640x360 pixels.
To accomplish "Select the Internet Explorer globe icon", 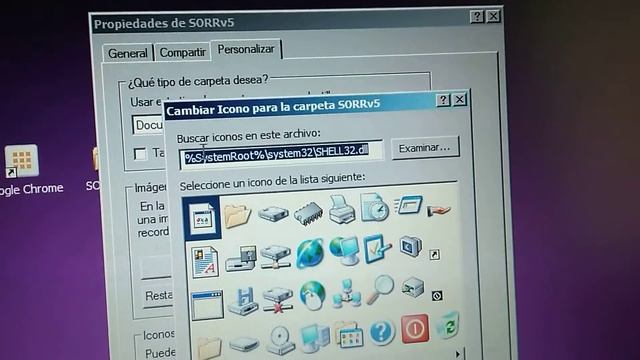I will [310, 254].
